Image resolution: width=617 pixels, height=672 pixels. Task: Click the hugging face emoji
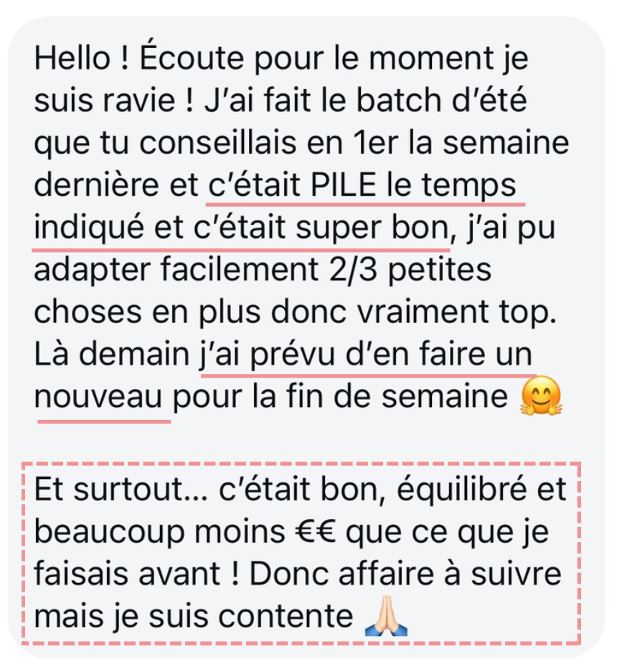(x=540, y=395)
